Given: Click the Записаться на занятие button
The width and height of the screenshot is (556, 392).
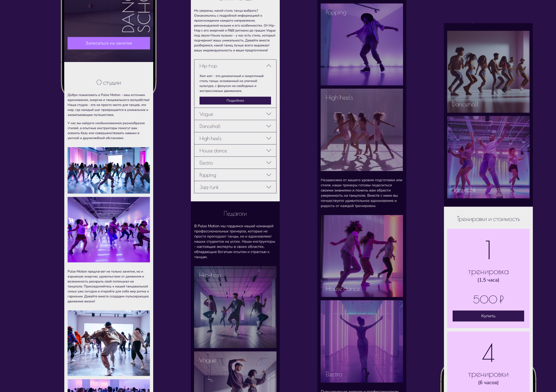Looking at the screenshot, I should 109,43.
